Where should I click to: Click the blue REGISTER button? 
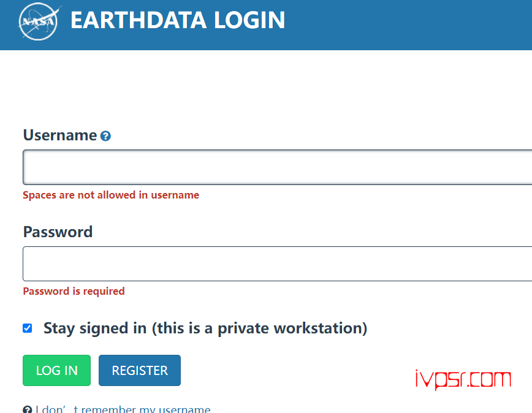[x=140, y=370]
